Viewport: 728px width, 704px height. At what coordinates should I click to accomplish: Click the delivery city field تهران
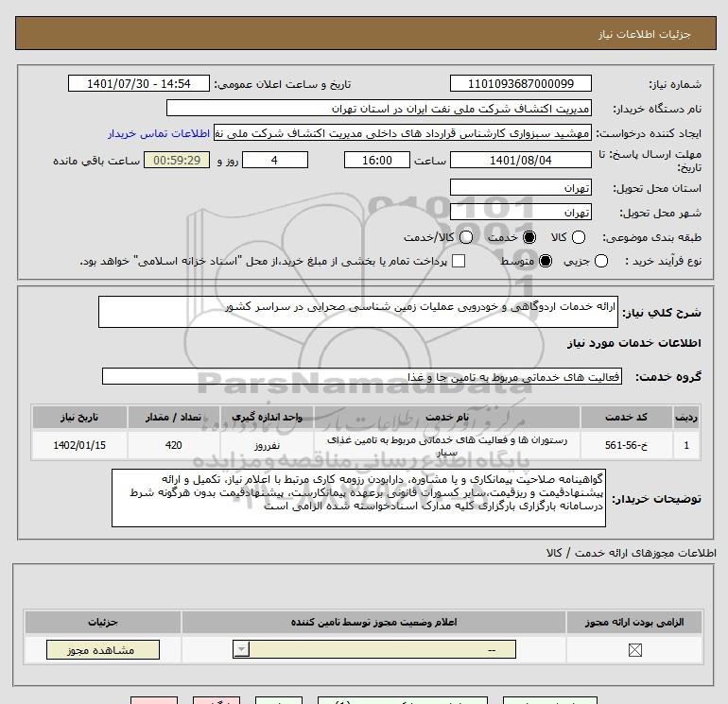click(520, 213)
